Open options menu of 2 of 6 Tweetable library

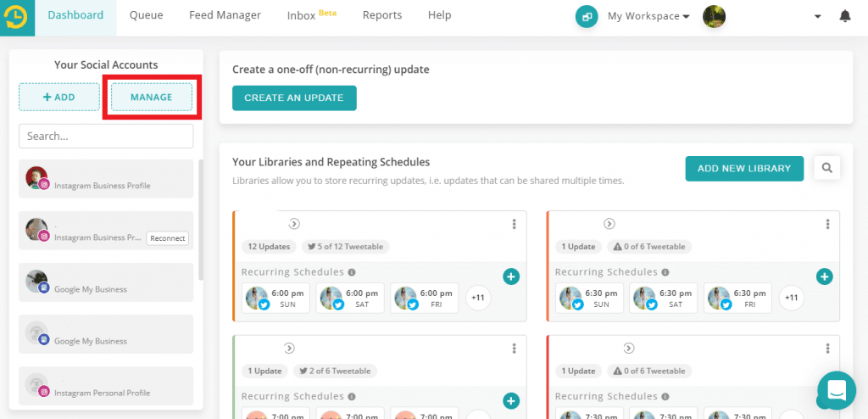point(515,349)
